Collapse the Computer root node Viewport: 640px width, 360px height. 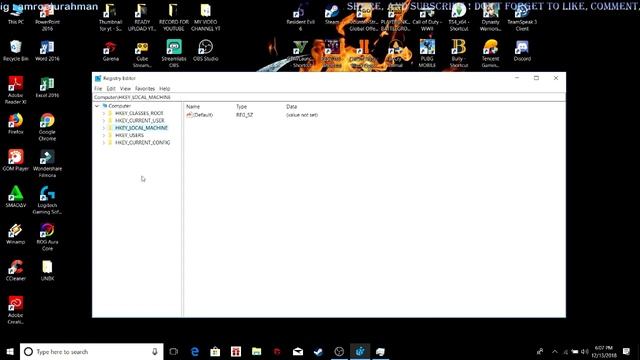click(x=97, y=106)
